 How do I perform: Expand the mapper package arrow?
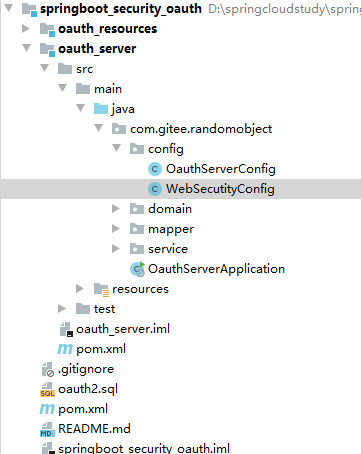point(116,229)
